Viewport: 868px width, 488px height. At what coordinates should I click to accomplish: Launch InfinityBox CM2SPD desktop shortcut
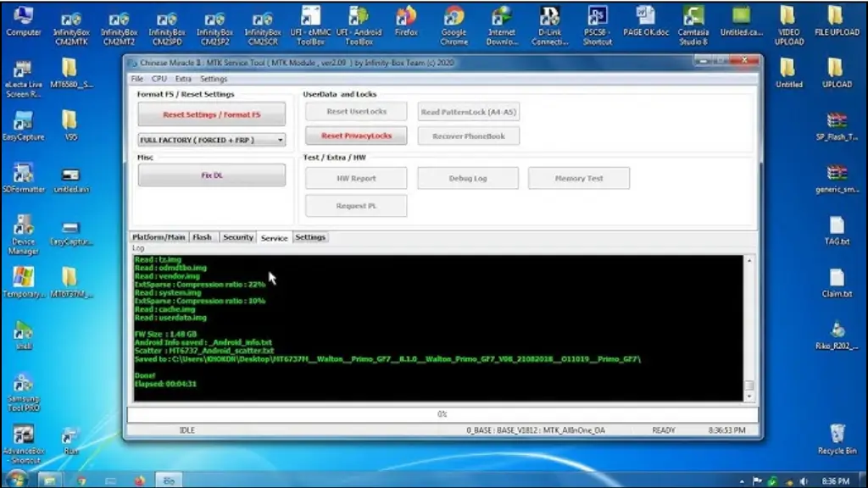167,27
